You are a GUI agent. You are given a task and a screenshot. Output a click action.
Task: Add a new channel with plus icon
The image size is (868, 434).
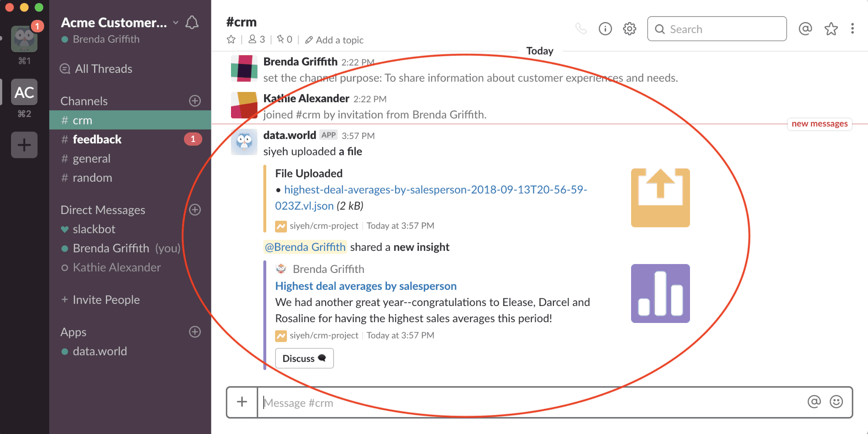[x=195, y=101]
